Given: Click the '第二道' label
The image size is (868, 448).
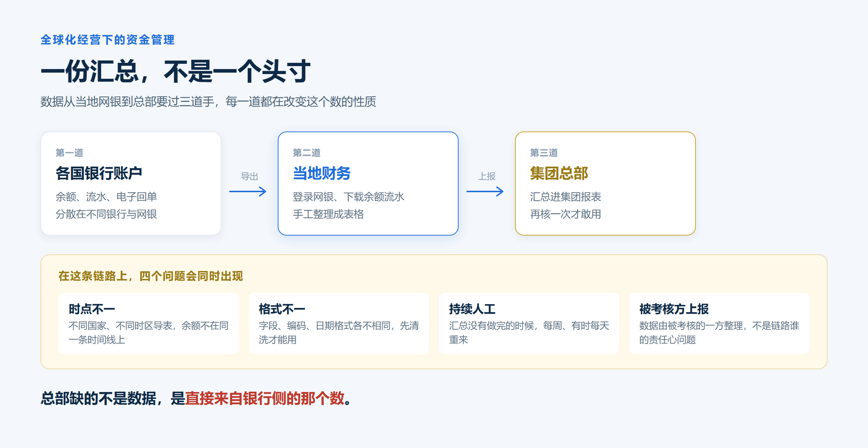Looking at the screenshot, I should pos(307,153).
